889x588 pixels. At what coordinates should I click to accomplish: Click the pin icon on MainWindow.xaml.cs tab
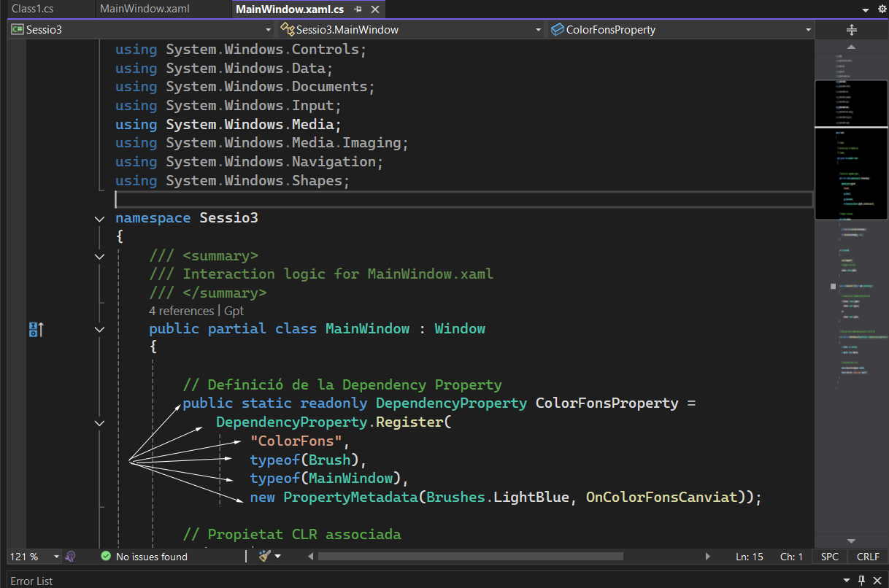358,9
